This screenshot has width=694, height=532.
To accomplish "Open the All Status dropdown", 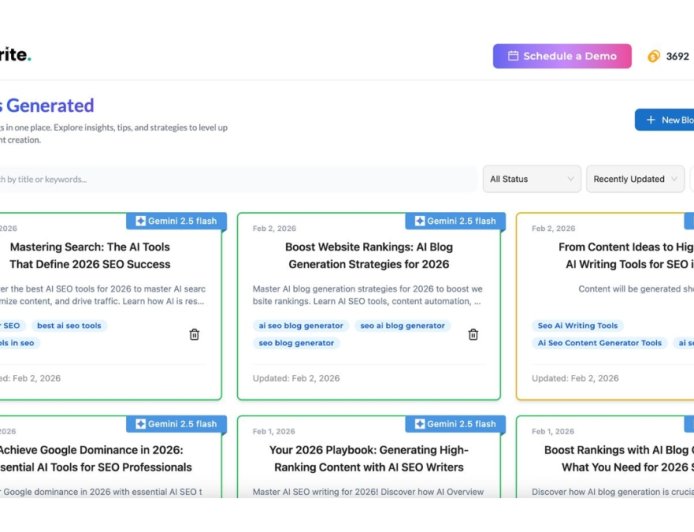I will 532,179.
